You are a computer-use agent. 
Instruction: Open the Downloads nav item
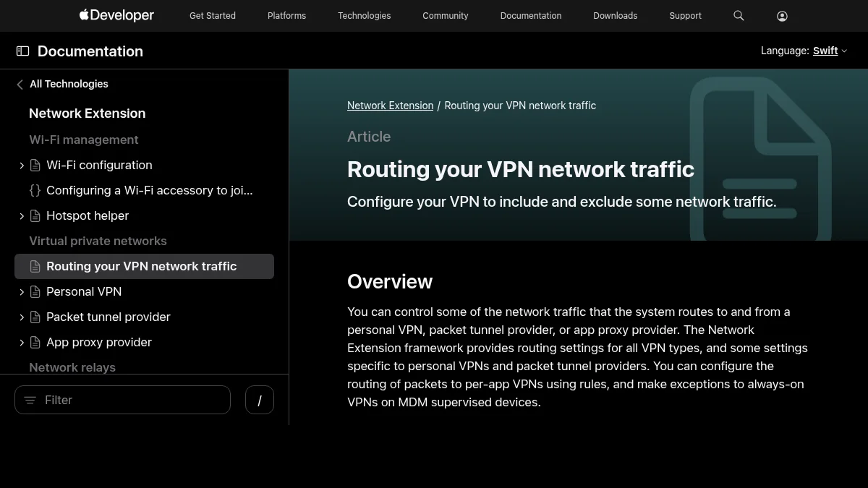coord(616,15)
